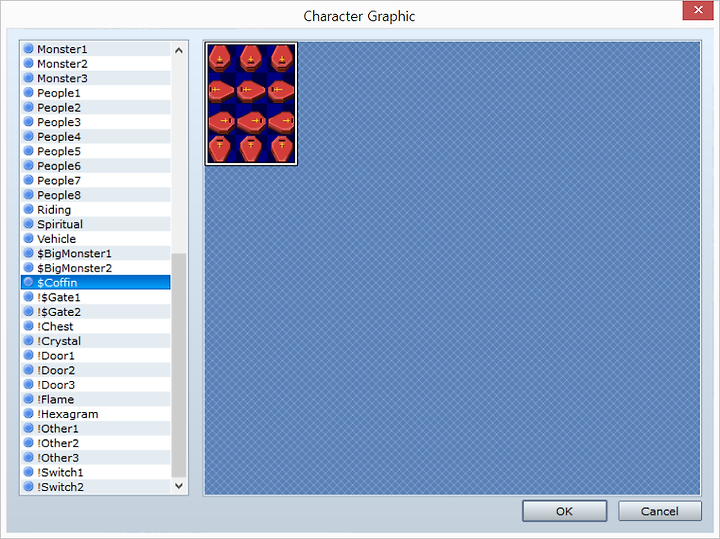Click the blue orb icon beside Monster1
This screenshot has height=539, width=720.
pos(28,48)
